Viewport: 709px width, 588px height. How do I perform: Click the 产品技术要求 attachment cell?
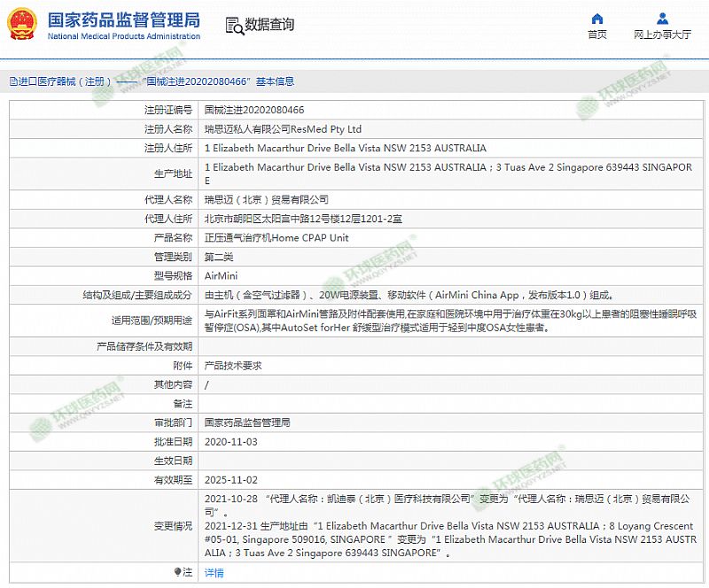pyautogui.click(x=232, y=366)
